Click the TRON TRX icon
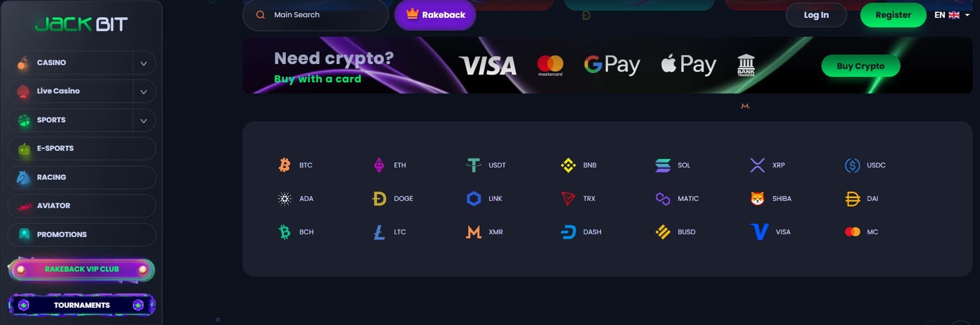The height and width of the screenshot is (325, 980). coord(568,198)
